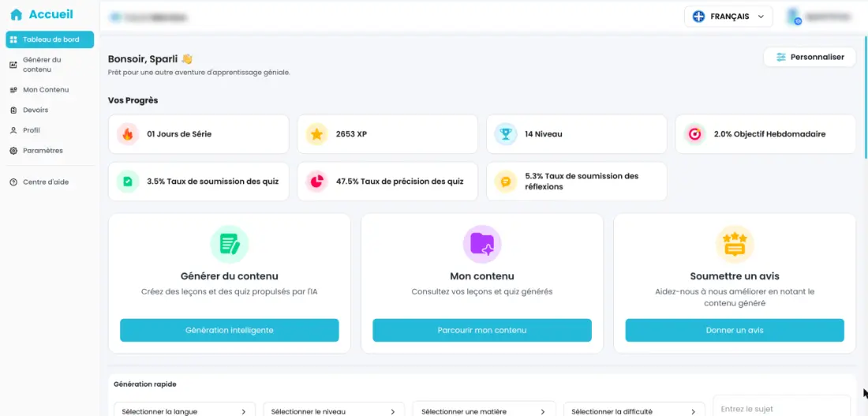Click the green Générer du contenu card icon

[x=229, y=244]
